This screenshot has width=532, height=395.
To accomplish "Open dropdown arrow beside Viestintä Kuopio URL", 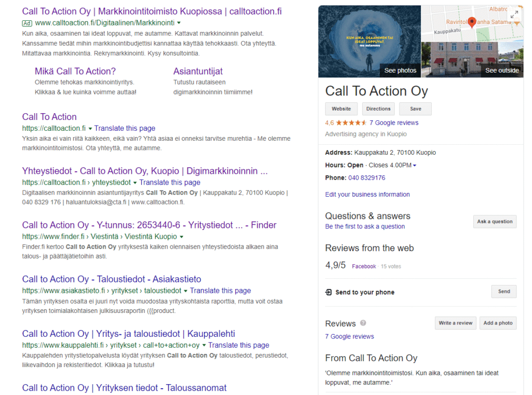I will pyautogui.click(x=181, y=237).
